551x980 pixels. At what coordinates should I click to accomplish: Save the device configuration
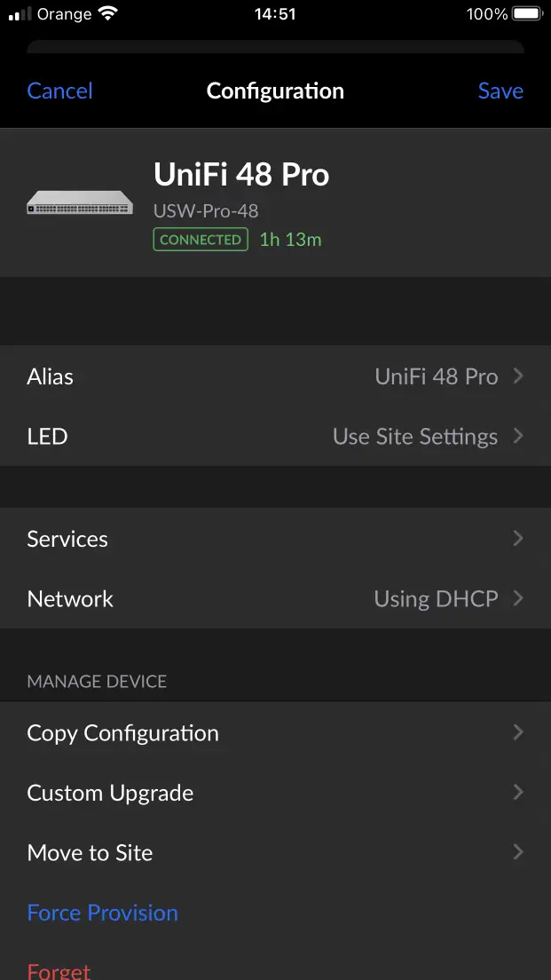pos(500,91)
